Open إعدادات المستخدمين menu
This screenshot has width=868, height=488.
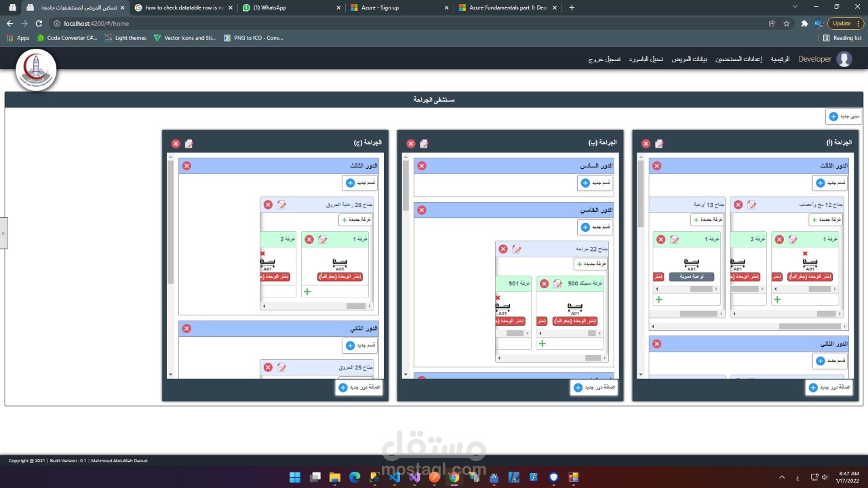point(738,60)
